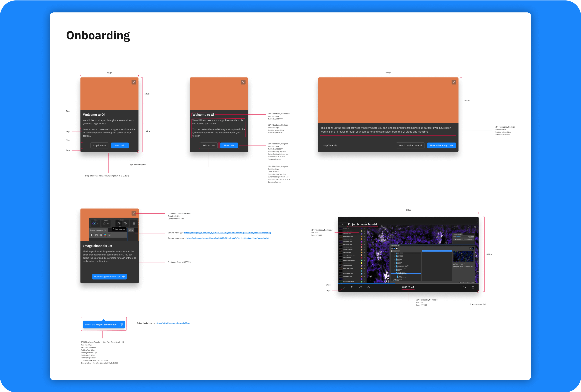
Task: Open the zoom percentage box in View Navigator
Action: 471,237
